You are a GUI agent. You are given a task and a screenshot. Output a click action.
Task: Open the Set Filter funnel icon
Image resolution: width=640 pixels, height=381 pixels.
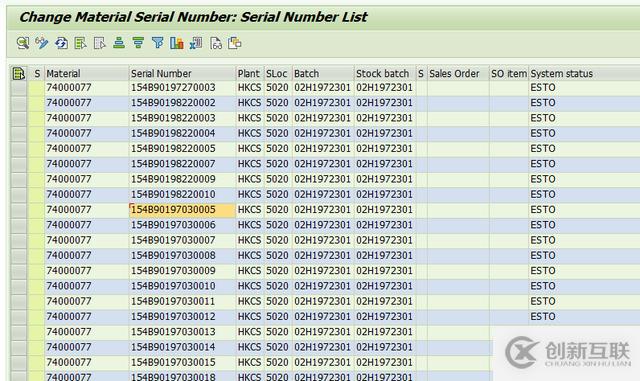158,43
